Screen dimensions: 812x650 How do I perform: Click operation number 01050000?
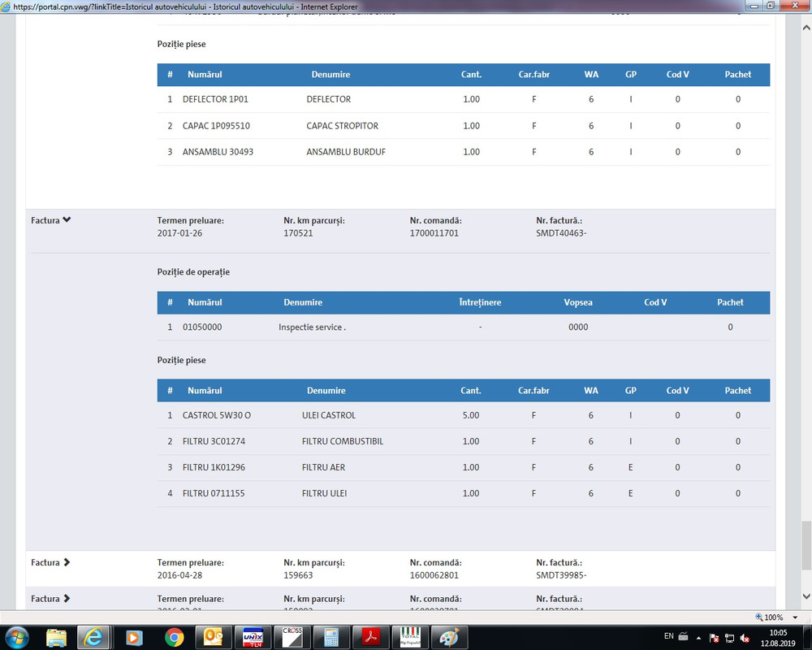point(202,327)
